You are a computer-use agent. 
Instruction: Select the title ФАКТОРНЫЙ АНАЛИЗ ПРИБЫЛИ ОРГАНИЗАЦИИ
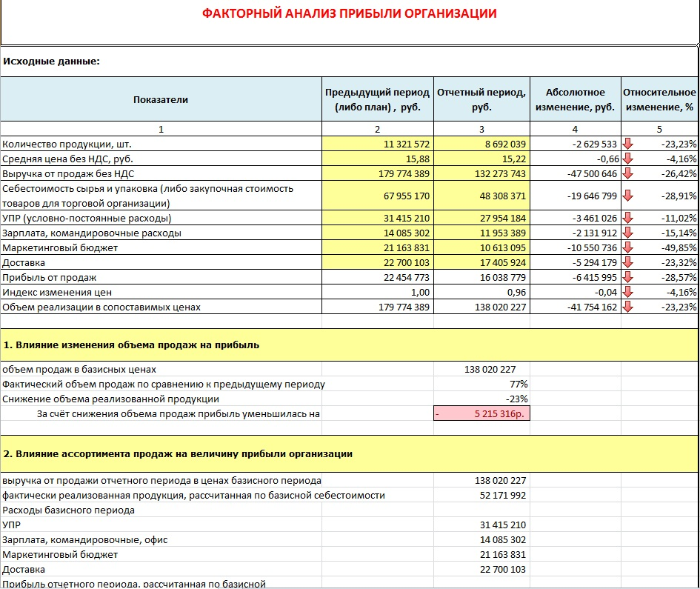(x=349, y=13)
